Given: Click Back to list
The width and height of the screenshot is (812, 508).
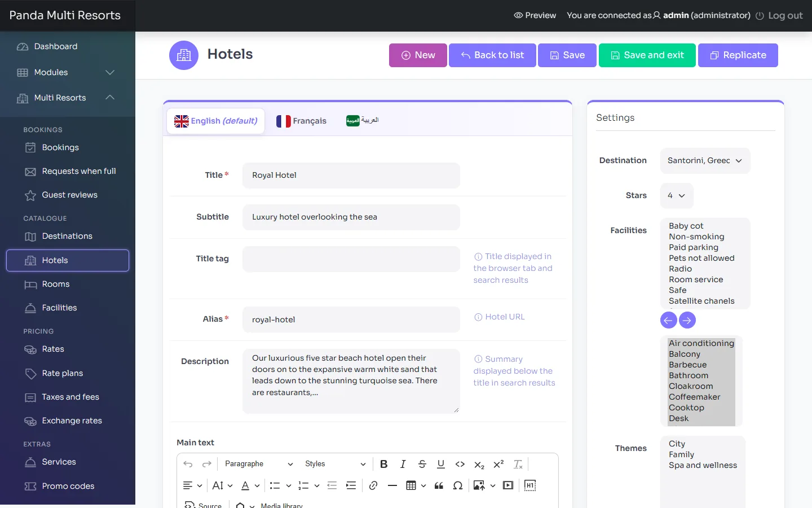Looking at the screenshot, I should coord(492,55).
